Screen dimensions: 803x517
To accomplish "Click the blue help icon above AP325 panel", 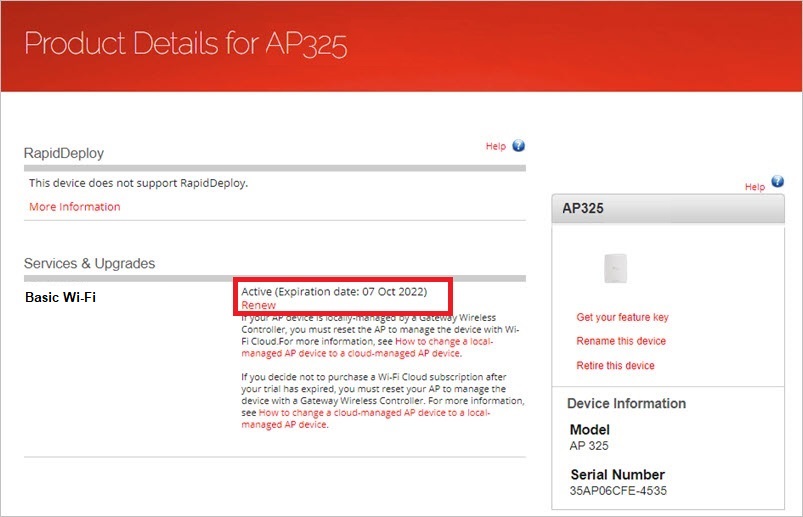I will click(777, 182).
